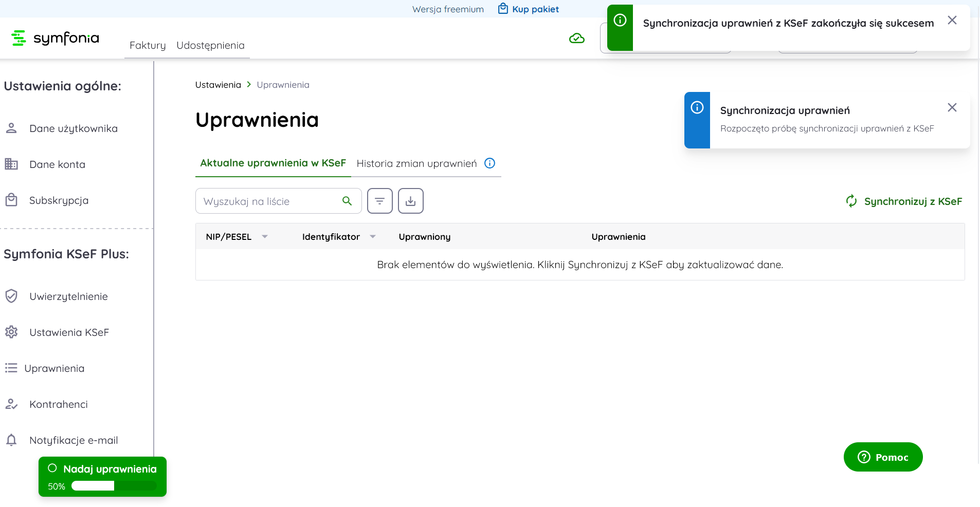
Task: Open the Faktury menu item
Action: tap(148, 45)
